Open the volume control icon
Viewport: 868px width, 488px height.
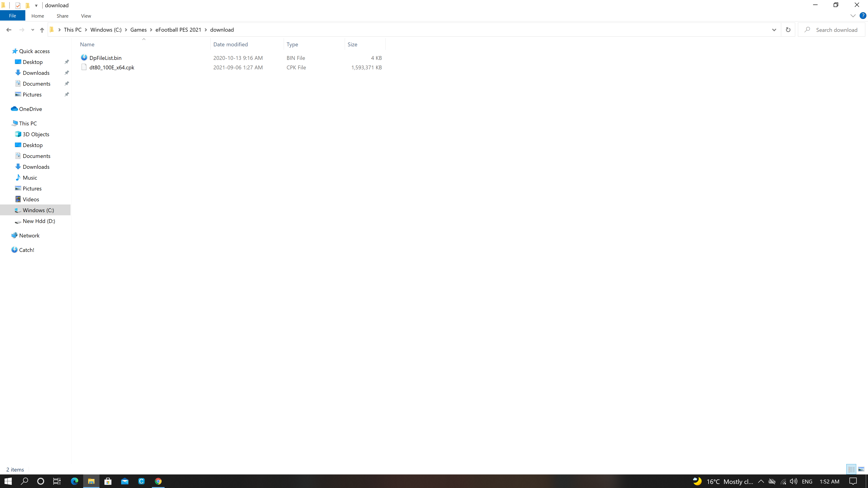click(x=794, y=481)
